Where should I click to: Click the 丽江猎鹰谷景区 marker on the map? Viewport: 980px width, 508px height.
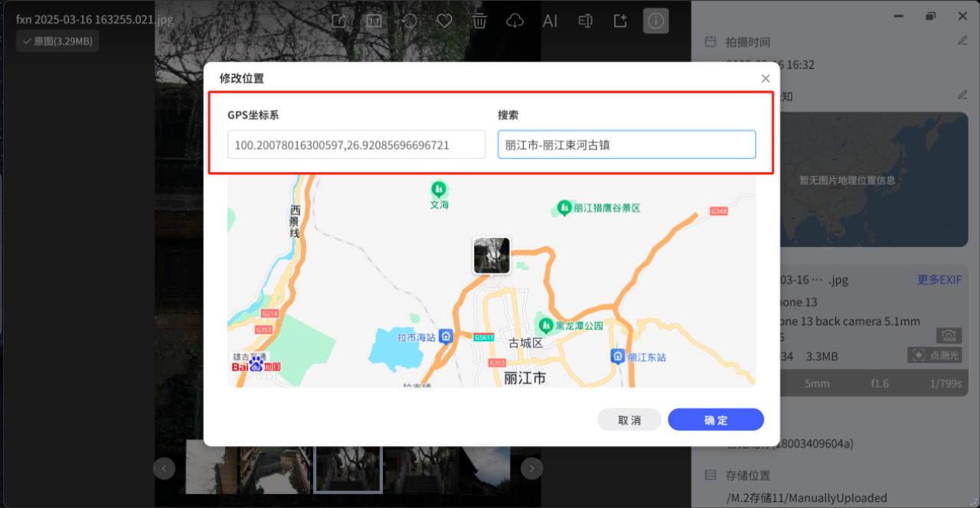(x=564, y=207)
